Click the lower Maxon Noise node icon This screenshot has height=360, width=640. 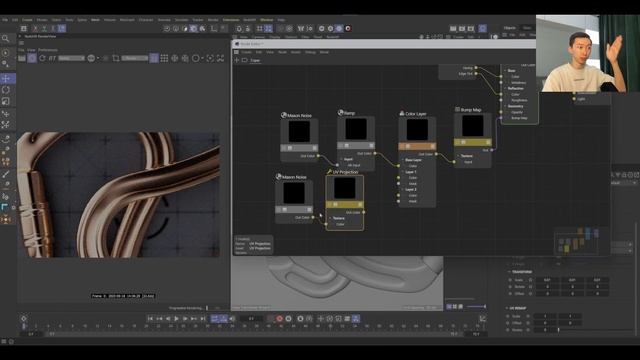pyautogui.click(x=278, y=177)
